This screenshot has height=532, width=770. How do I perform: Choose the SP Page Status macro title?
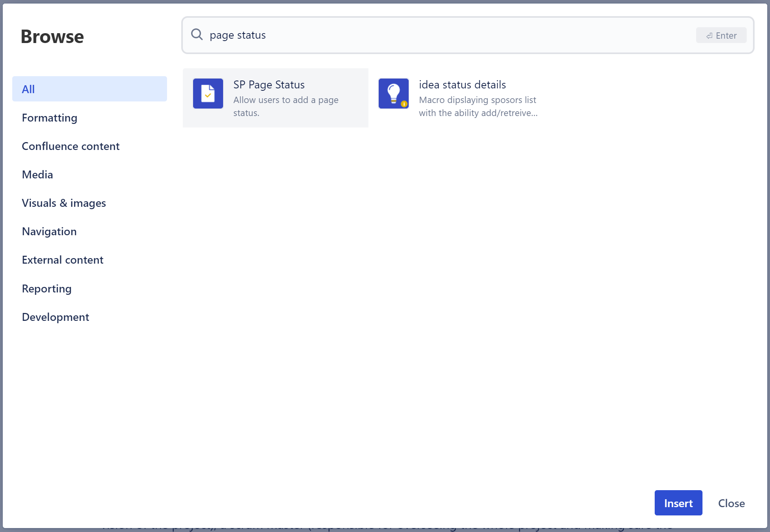pos(269,84)
